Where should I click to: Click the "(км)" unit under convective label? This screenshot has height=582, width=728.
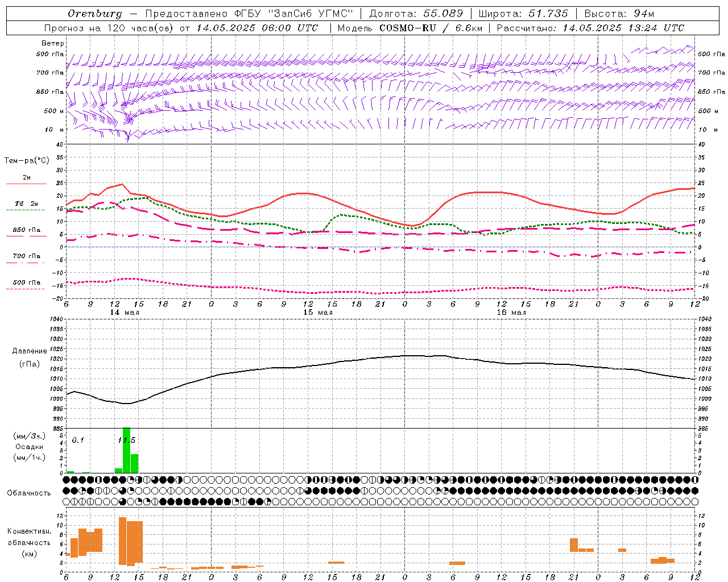tap(30, 553)
